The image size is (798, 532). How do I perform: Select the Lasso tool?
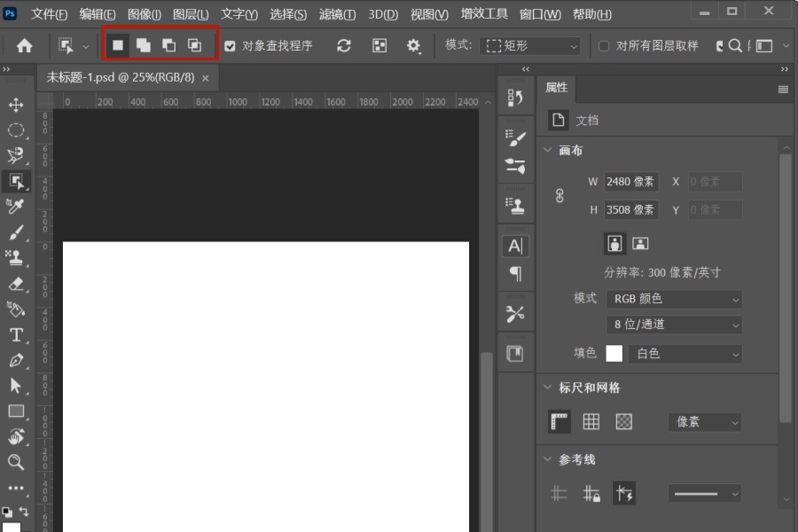pos(16,155)
